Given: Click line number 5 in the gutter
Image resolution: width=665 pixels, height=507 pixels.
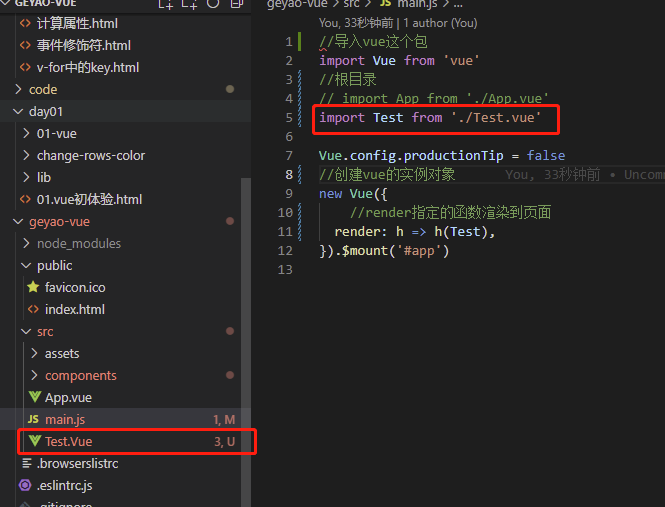Looking at the screenshot, I should tap(289, 118).
